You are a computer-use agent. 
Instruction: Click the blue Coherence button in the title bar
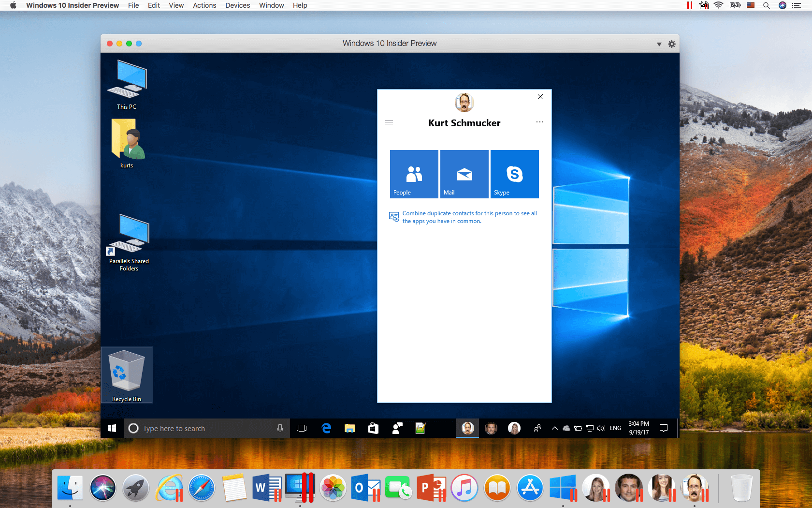coord(139,44)
